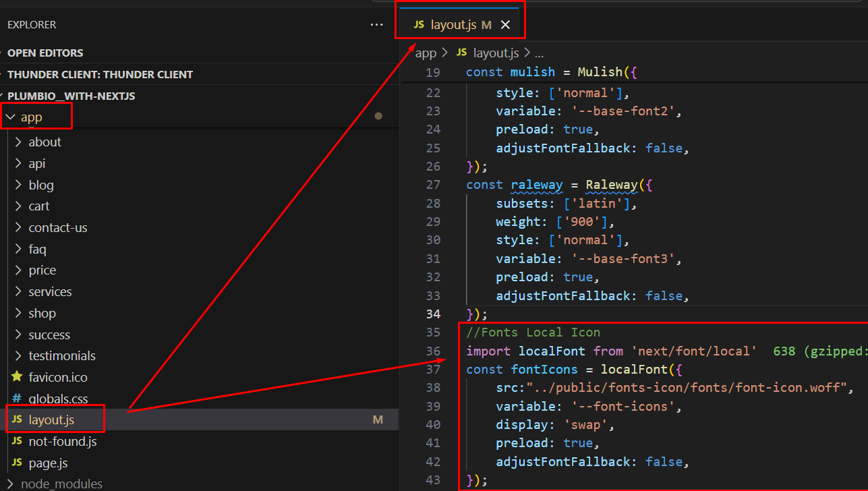Image resolution: width=868 pixels, height=491 pixels.
Task: Click JS icon next to page.js
Action: 17,463
